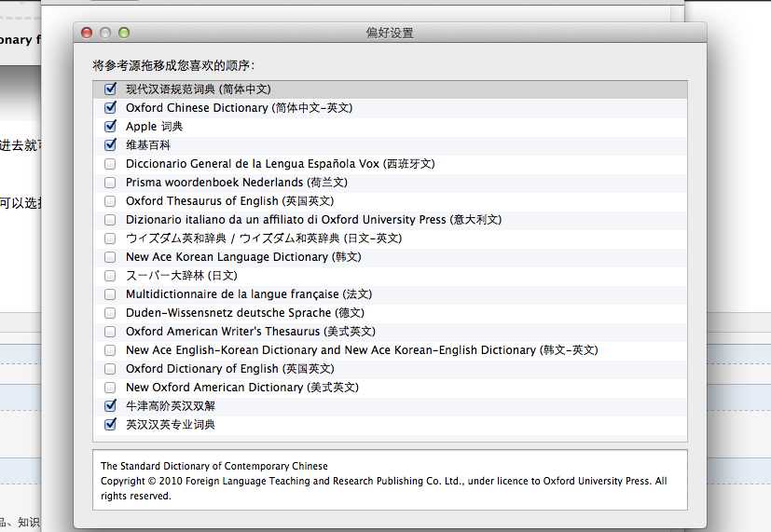
Task: Select the Apple 词典 row text
Action: [154, 127]
